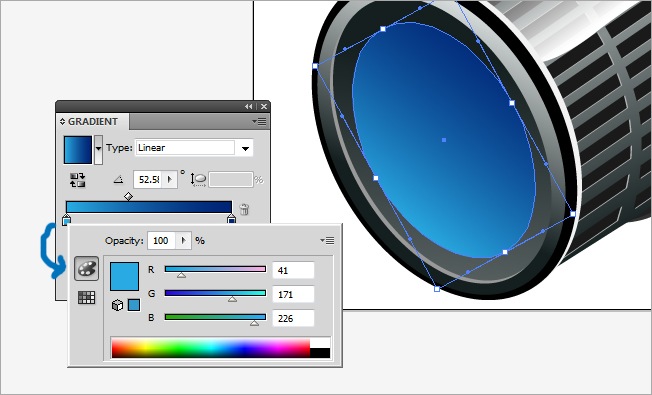
Task: Expand the gradient Type Linear dropdown
Action: [245, 148]
